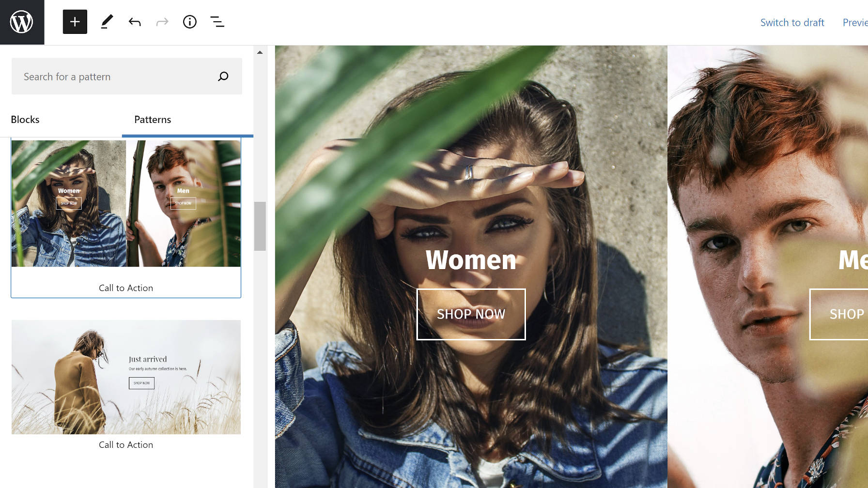This screenshot has width=868, height=488.
Task: Switch to the Blocks tab
Action: (x=25, y=120)
